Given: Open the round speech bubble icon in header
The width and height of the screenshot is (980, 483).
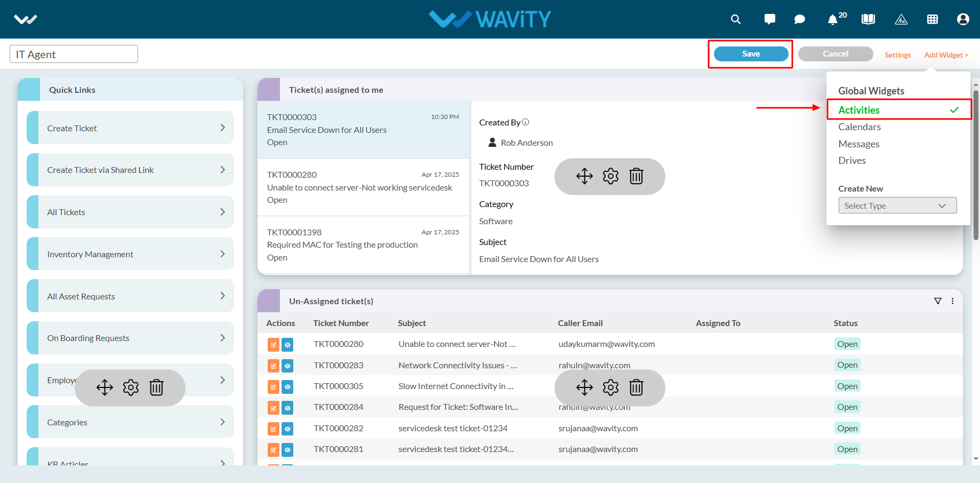Looking at the screenshot, I should point(799,19).
